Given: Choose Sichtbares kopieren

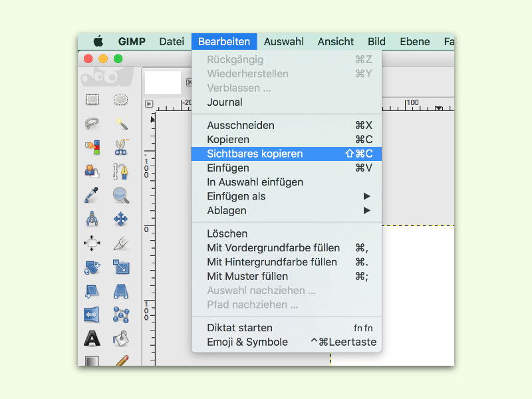Looking at the screenshot, I should 287,154.
